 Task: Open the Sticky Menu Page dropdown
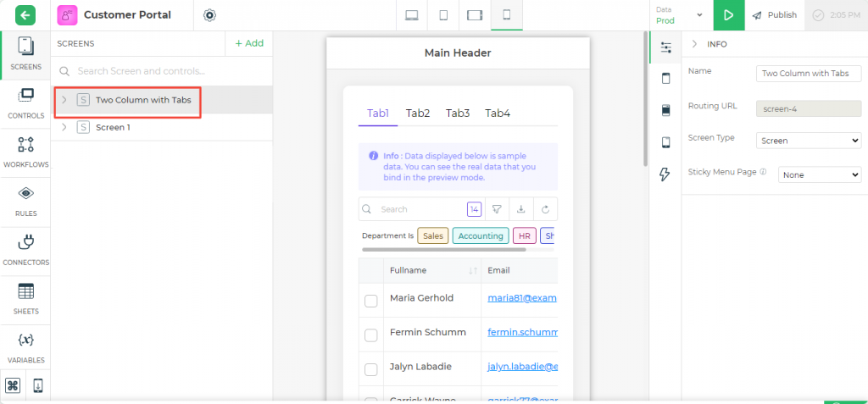click(x=819, y=174)
